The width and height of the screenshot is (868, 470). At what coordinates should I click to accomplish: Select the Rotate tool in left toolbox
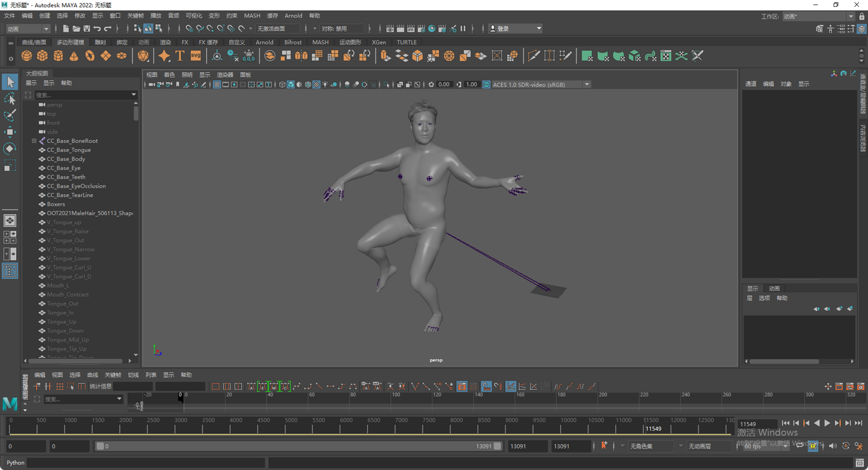[10, 149]
